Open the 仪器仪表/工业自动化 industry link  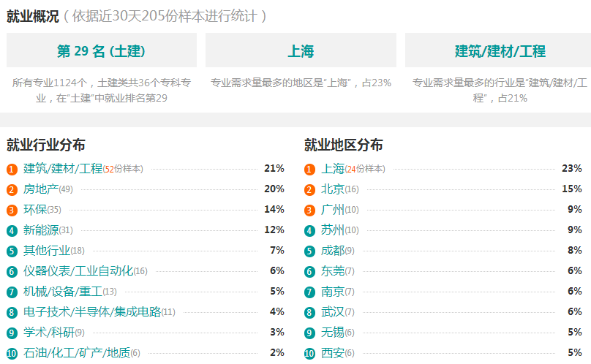78,271
